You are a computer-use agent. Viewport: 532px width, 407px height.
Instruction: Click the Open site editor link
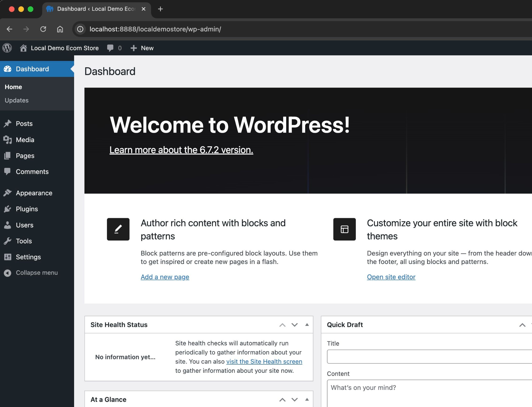pos(391,277)
